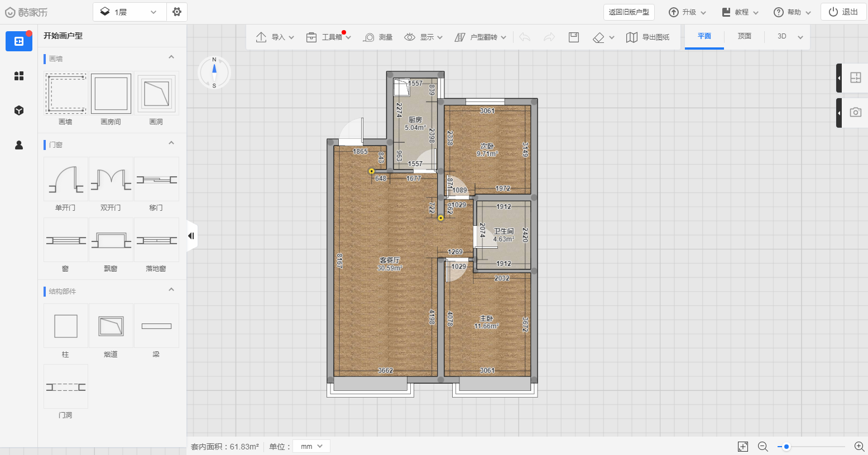Click the save icon in toolbar

point(573,37)
